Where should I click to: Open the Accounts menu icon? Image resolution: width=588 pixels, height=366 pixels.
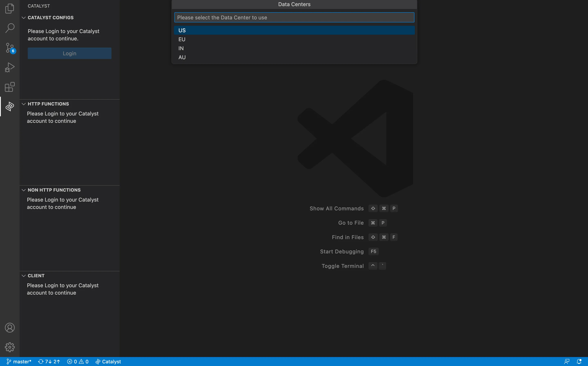tap(10, 327)
